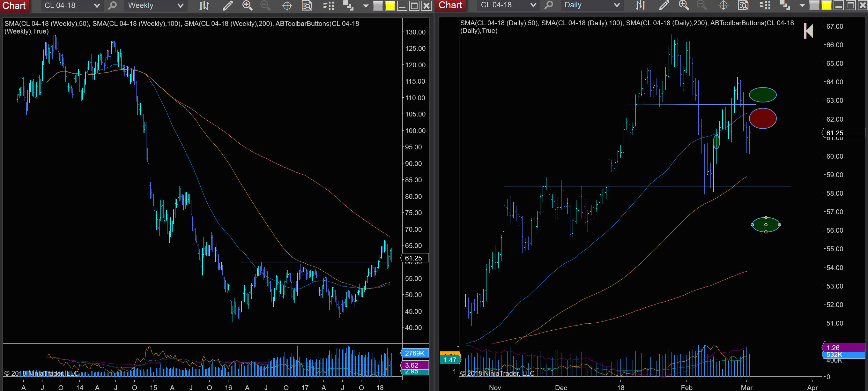Screen dimensions: 868x391
Task: Select the red ellipse drawing on Daily chart
Action: click(762, 118)
